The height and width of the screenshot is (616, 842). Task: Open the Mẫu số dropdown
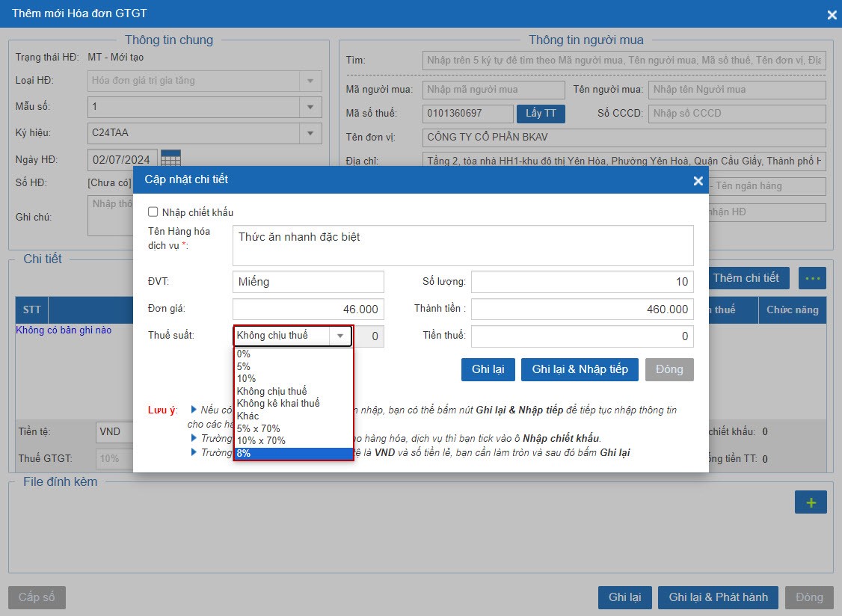(x=310, y=107)
